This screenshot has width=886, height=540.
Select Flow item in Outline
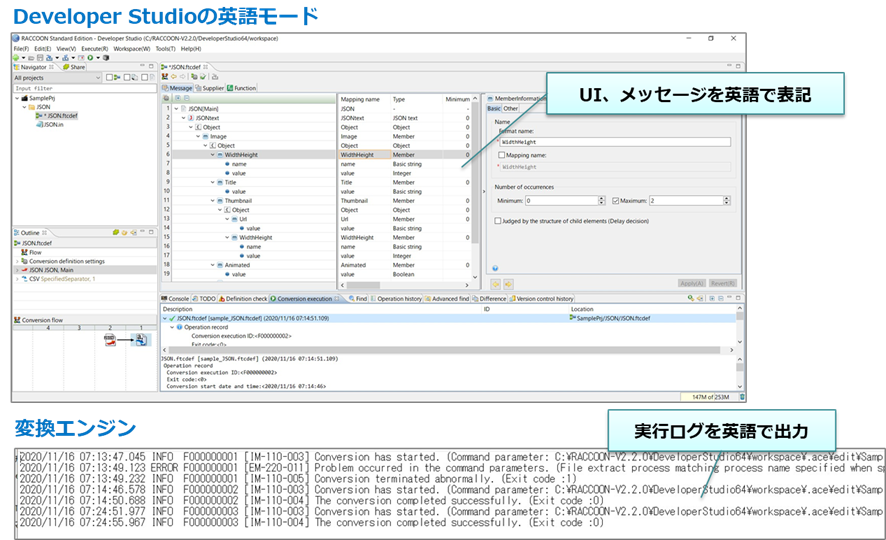coord(31,252)
